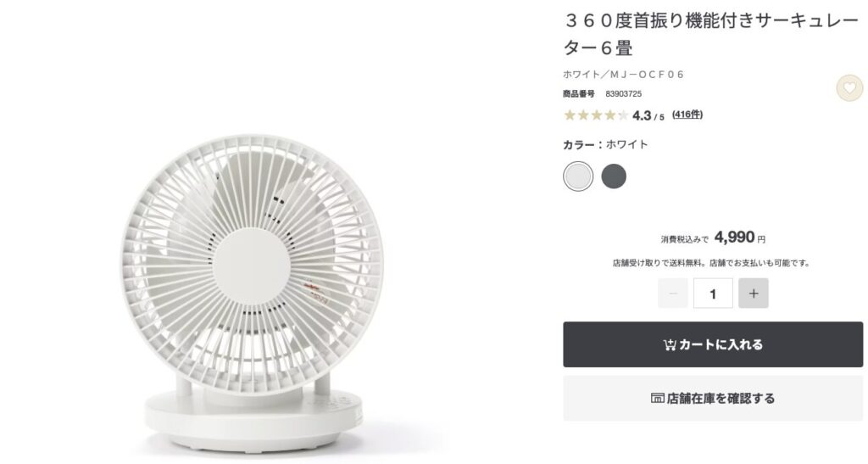This screenshot has width=868, height=464.
Task: Increase quantity with the plus button
Action: coord(754,293)
